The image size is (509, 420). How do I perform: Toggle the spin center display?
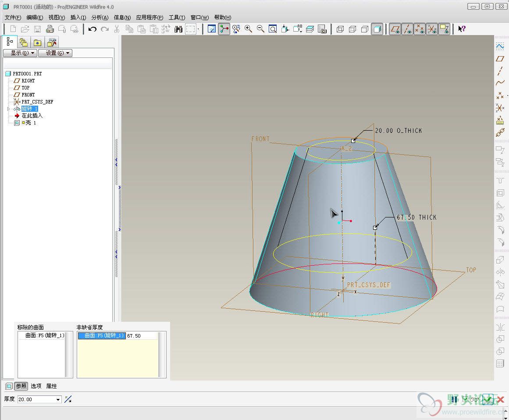pos(224,29)
